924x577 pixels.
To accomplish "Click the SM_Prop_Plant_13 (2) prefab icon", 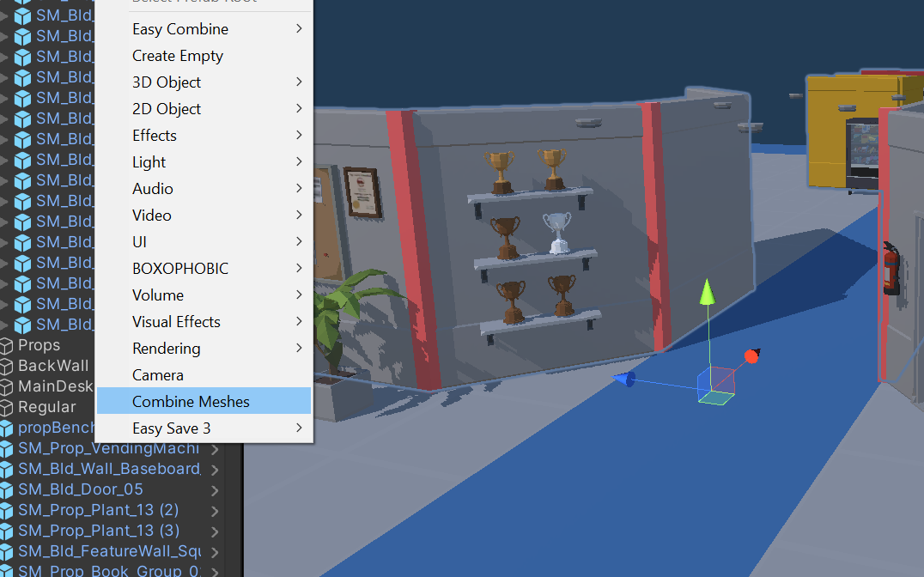I will coord(7,510).
